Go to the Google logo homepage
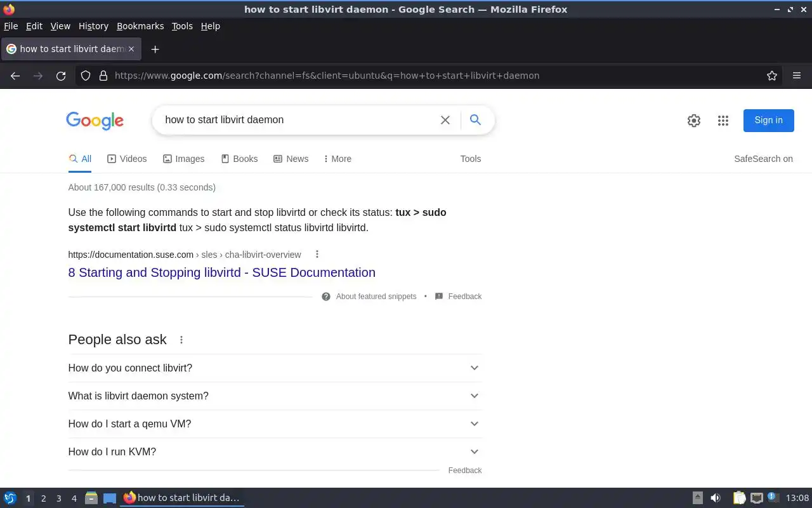The height and width of the screenshot is (508, 812). [x=95, y=121]
